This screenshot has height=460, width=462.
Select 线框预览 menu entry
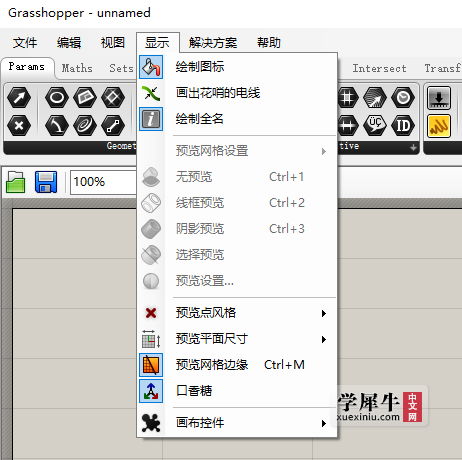pos(237,203)
